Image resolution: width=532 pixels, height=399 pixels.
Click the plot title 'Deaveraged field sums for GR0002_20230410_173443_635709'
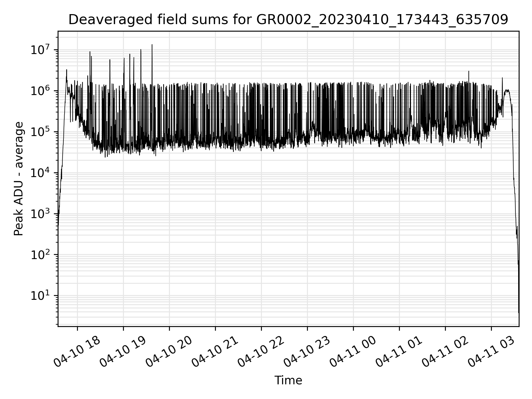coord(288,20)
